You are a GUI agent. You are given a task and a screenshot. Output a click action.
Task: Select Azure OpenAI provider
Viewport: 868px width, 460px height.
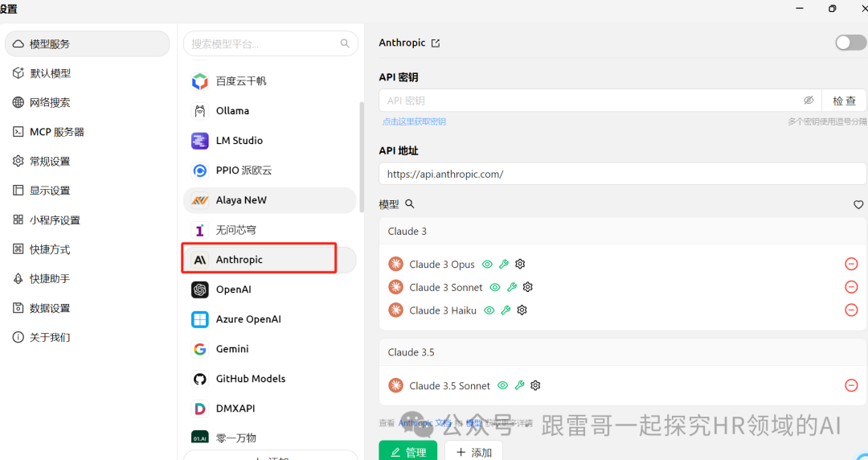click(269, 319)
